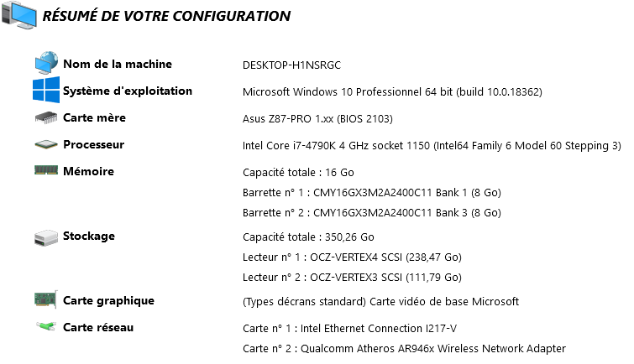Click the Système d'exploitation label
This screenshot has height=364, width=634.
128,91
